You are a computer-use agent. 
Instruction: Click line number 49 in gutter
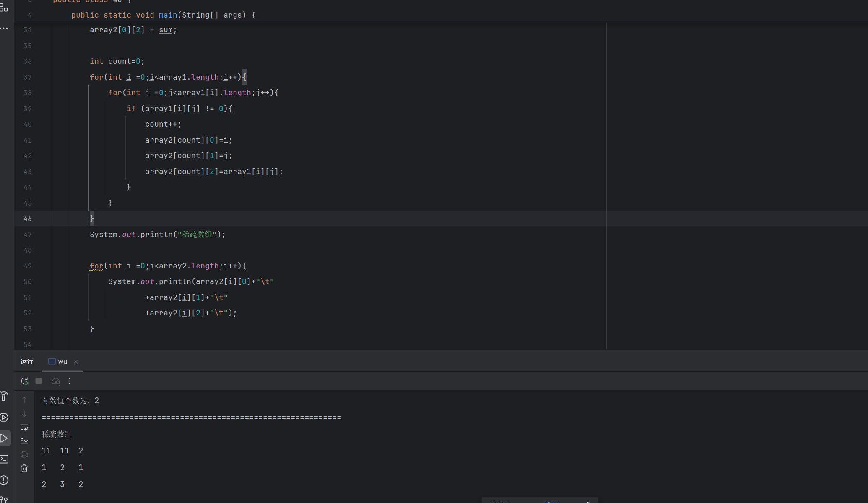pyautogui.click(x=28, y=266)
